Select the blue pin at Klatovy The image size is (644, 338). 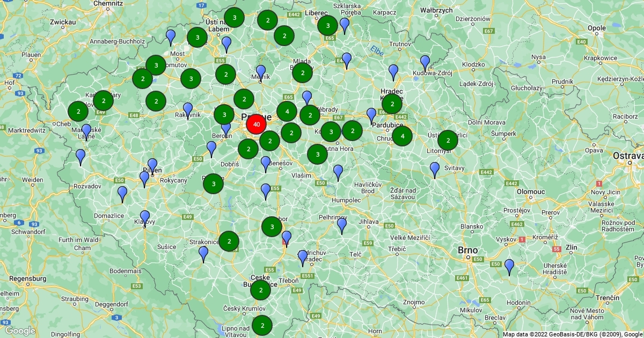click(x=145, y=217)
